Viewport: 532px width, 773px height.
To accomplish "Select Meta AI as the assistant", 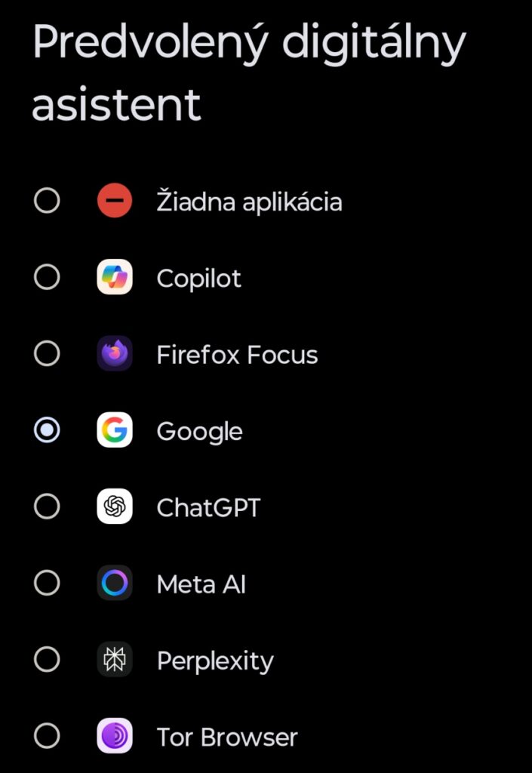I will coord(48,583).
